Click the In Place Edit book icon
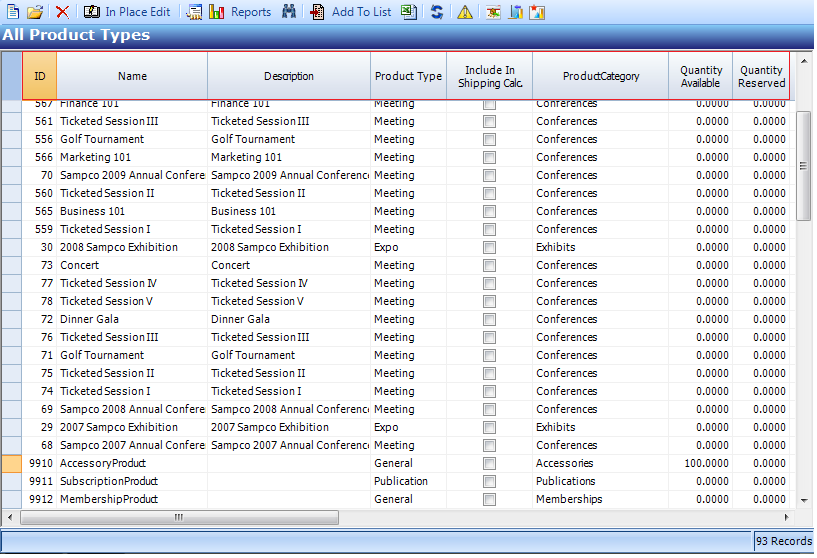Screen dimensions: 817x558 pos(92,11)
